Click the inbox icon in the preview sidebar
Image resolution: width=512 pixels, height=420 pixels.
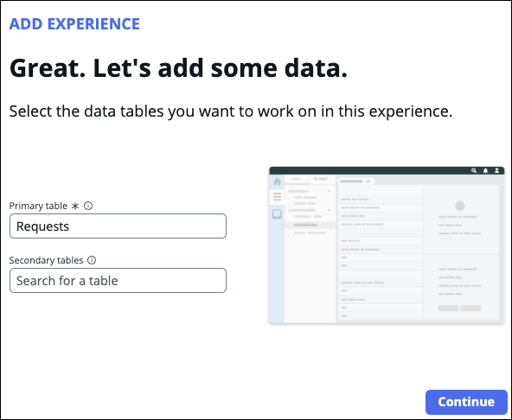tap(277, 214)
